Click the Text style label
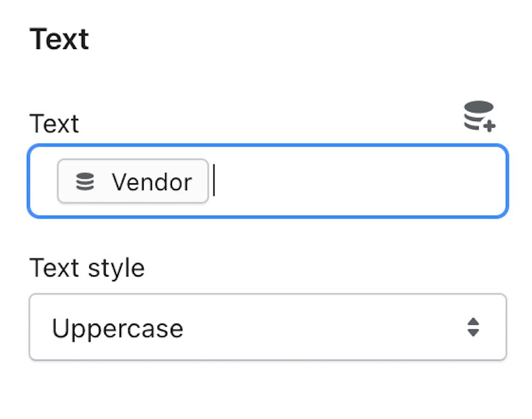 pyautogui.click(x=87, y=268)
